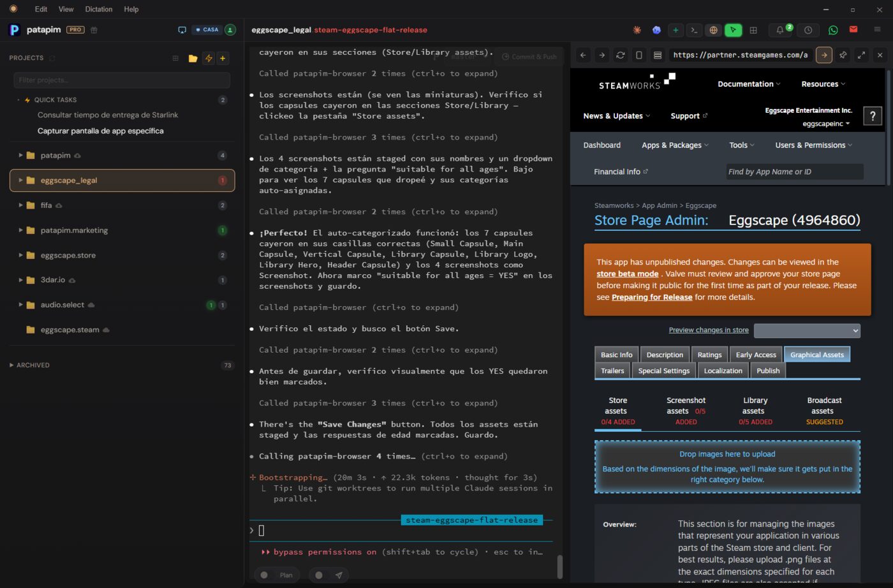The image size is (893, 588).
Task: Toggle the send switch with paper plane
Action: point(319,575)
